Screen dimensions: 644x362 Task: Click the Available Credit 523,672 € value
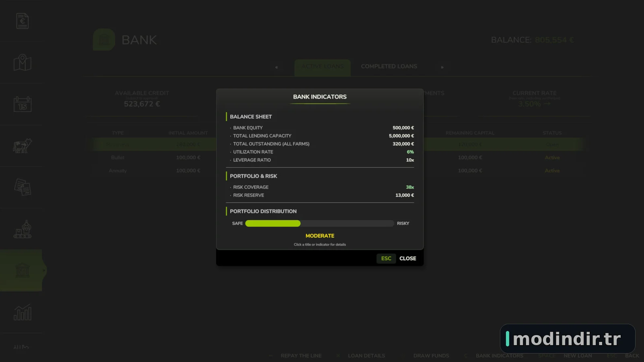click(142, 104)
